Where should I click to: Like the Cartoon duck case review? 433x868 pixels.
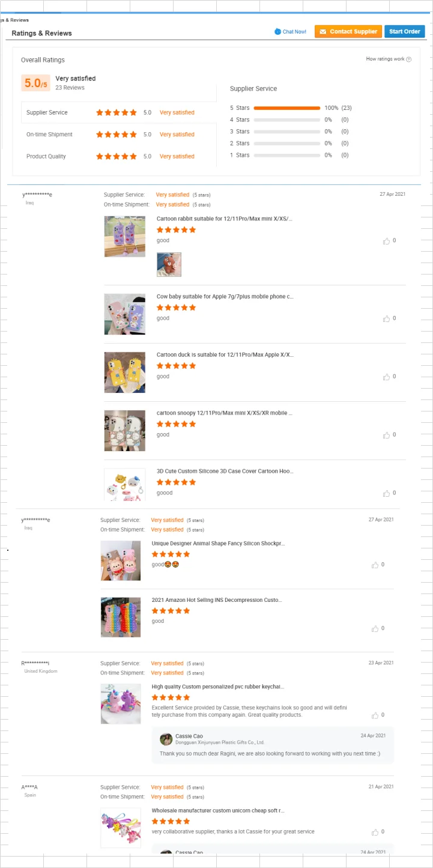tap(386, 377)
